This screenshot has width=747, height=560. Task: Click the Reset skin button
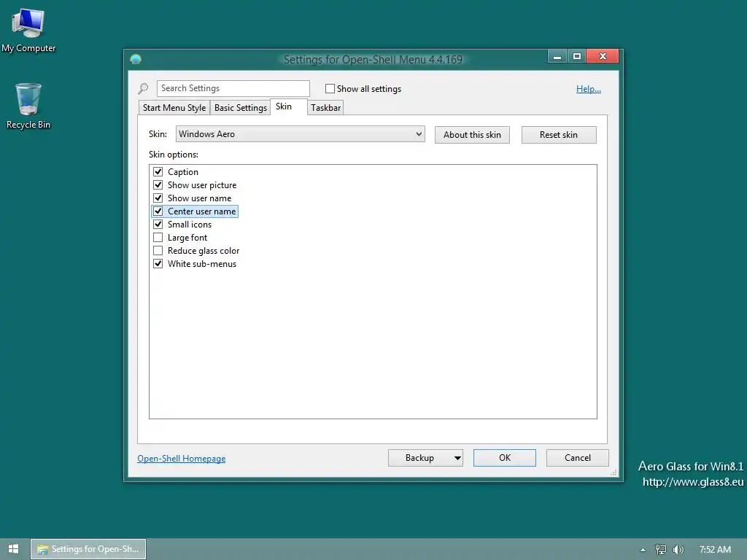pos(559,135)
